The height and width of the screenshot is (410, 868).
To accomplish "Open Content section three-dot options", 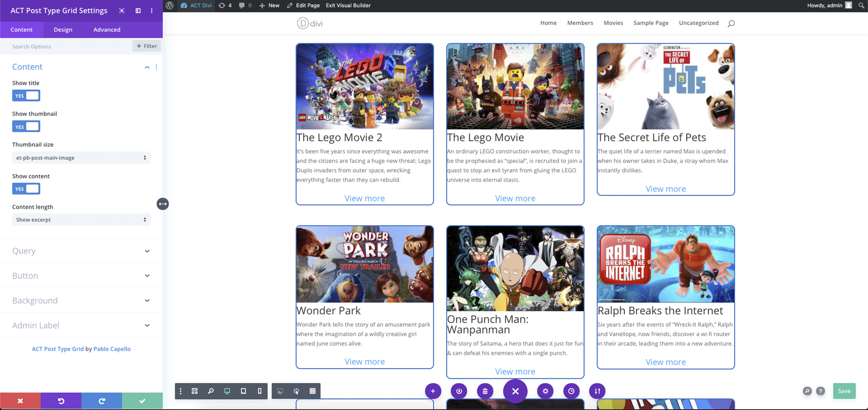I will (x=156, y=67).
